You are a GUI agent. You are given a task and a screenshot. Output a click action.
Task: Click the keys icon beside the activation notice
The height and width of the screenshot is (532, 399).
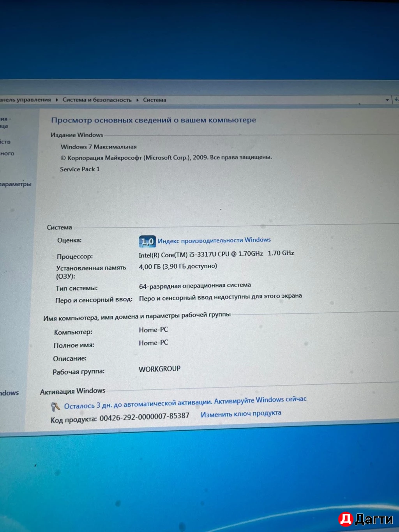[55, 407]
